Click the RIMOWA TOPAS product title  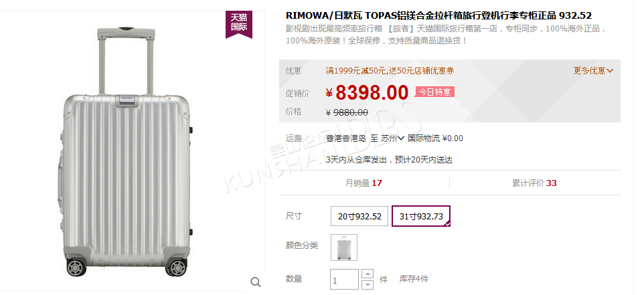(x=438, y=15)
